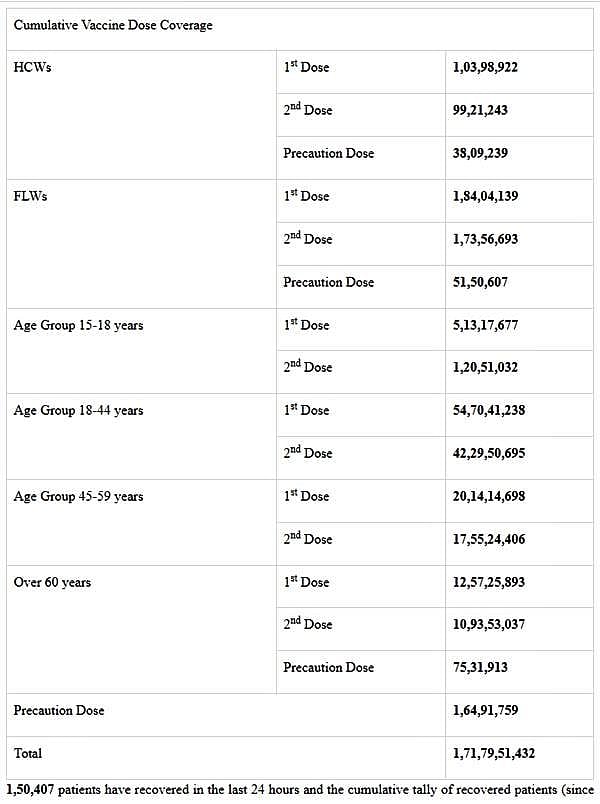Click the Total value 1,71,79,51,432
Screen dimensions: 600x804
point(493,753)
